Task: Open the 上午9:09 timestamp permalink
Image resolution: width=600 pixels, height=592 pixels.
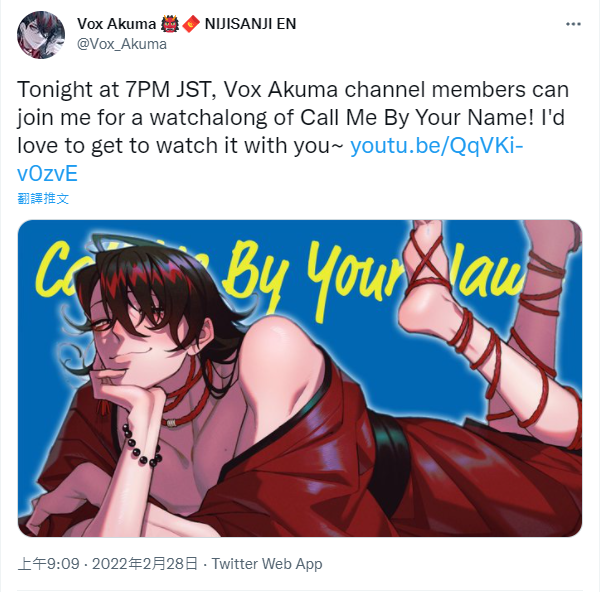Action: click(49, 564)
